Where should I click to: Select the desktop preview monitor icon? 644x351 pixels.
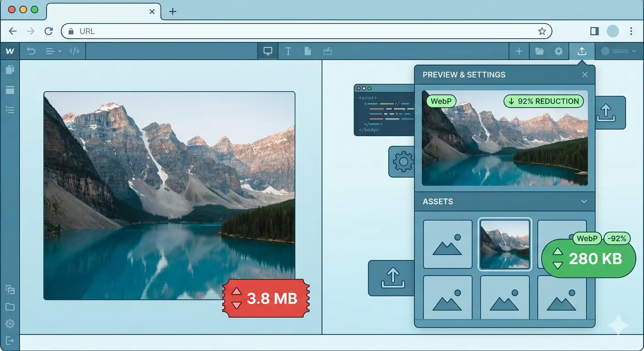coord(268,51)
